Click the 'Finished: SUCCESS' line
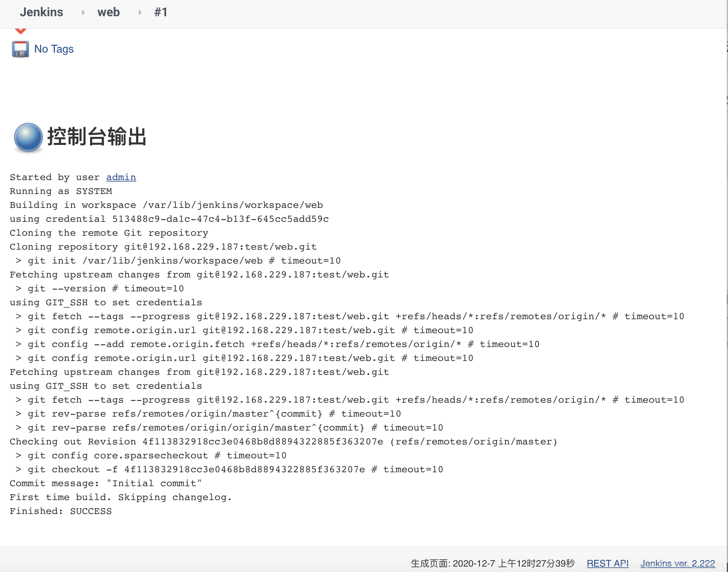This screenshot has height=572, width=728. 61,511
